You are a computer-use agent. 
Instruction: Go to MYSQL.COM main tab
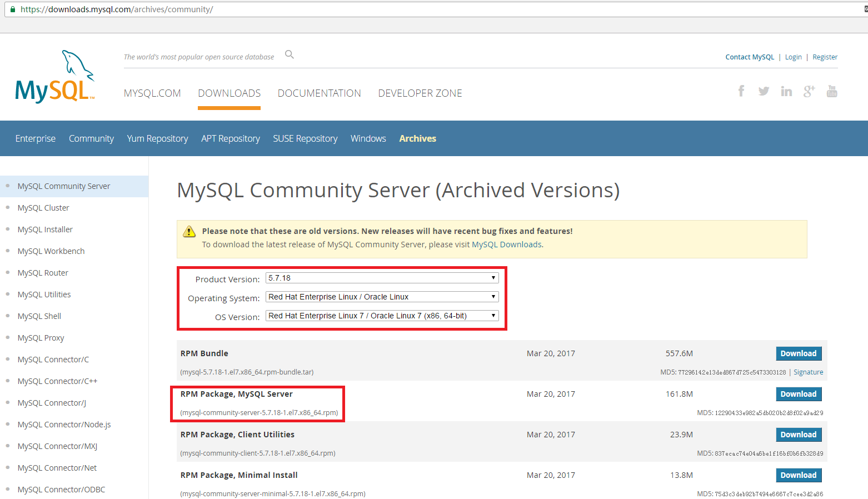[x=152, y=93]
